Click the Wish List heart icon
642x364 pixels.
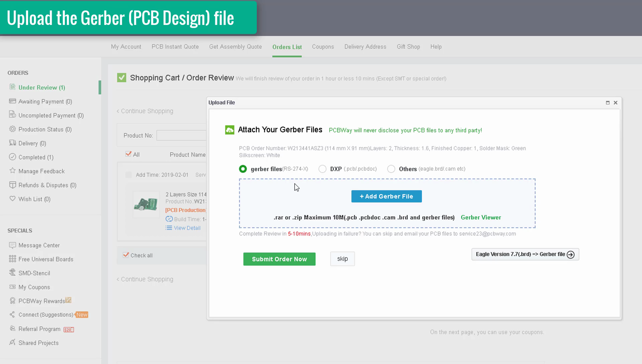click(12, 199)
